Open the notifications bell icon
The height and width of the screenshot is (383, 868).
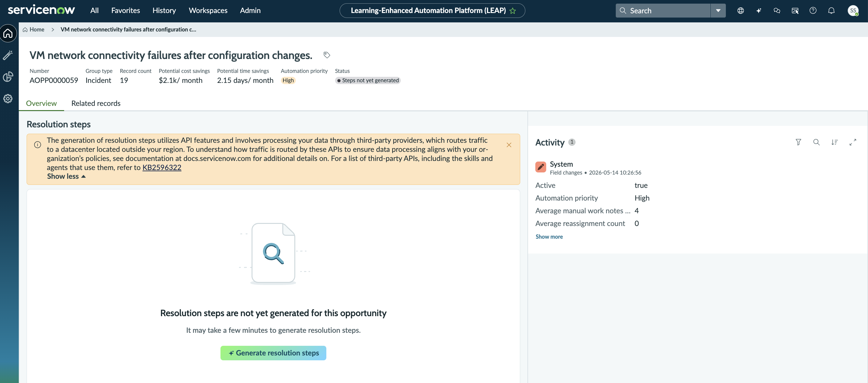pyautogui.click(x=831, y=11)
